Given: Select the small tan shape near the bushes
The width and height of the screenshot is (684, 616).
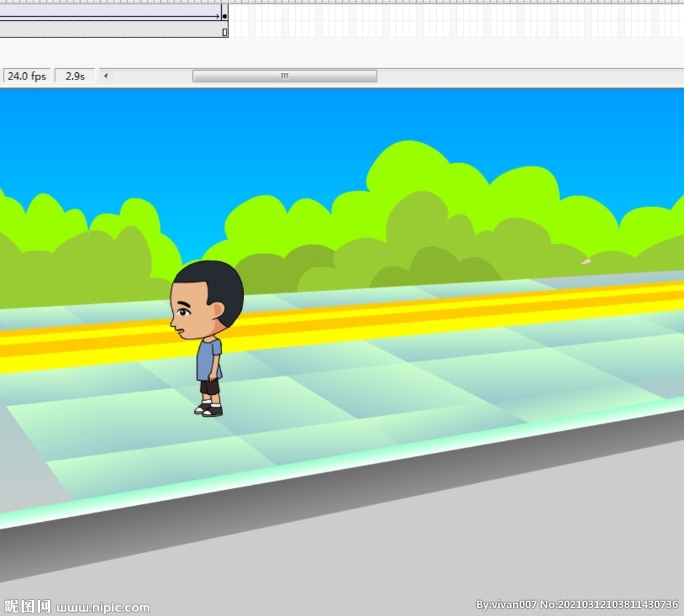Looking at the screenshot, I should (586, 262).
